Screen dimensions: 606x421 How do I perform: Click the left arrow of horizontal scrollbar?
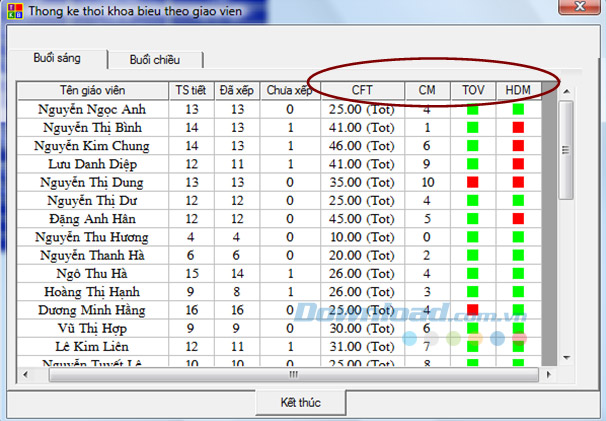26,374
